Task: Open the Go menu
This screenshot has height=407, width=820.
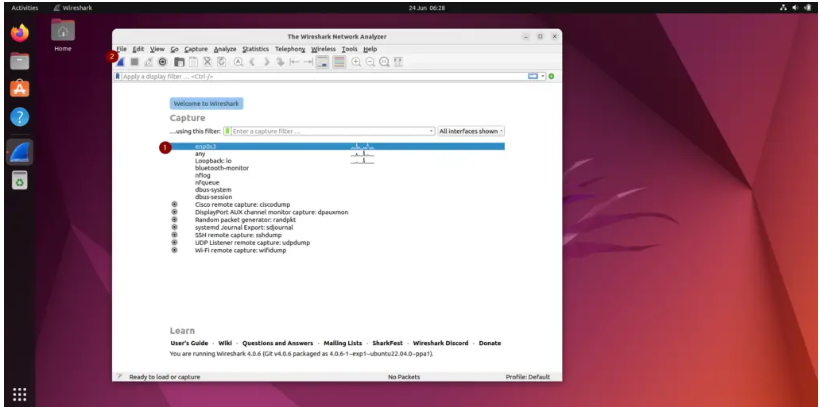Action: (x=175, y=49)
